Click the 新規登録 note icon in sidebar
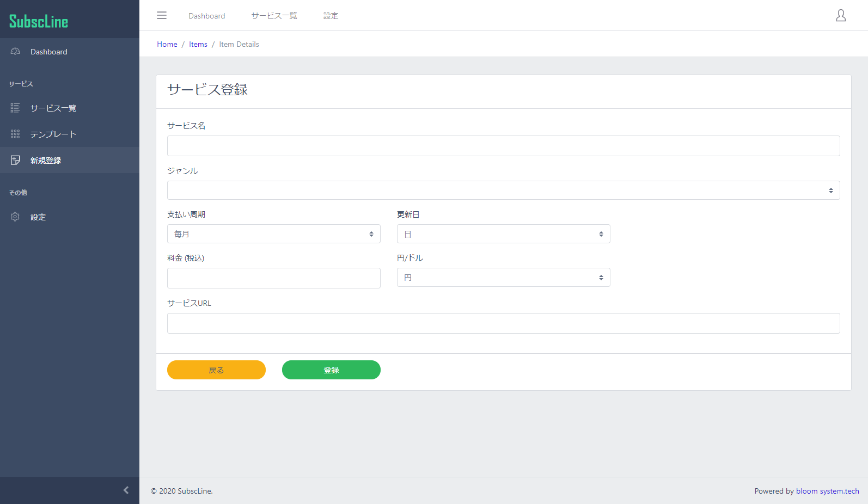The height and width of the screenshot is (504, 868). click(15, 160)
